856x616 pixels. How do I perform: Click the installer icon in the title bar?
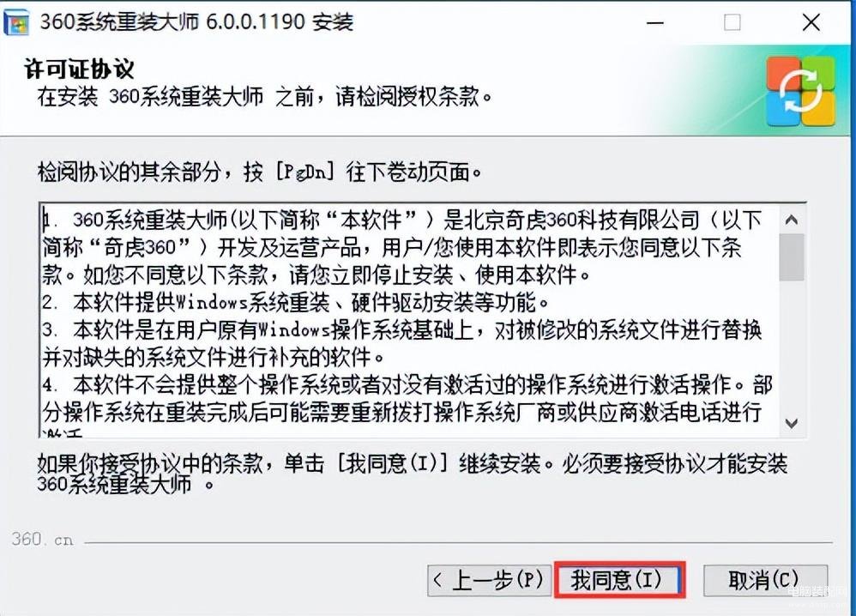(16, 22)
